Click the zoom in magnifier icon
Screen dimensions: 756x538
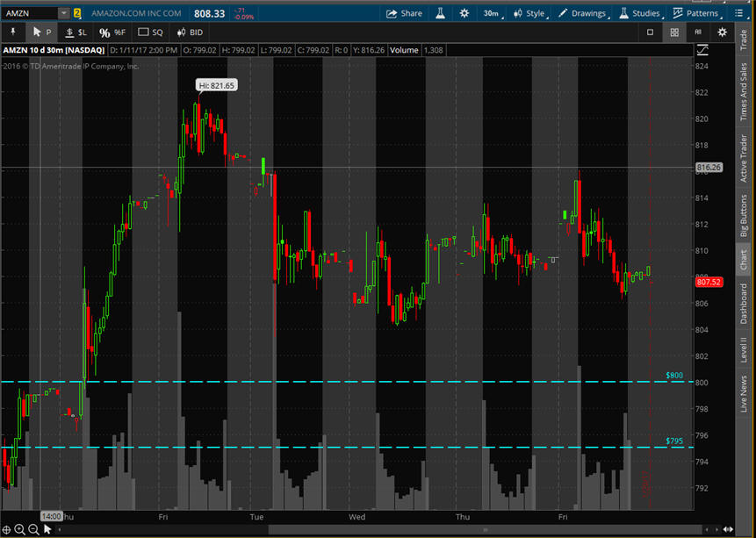click(x=19, y=529)
